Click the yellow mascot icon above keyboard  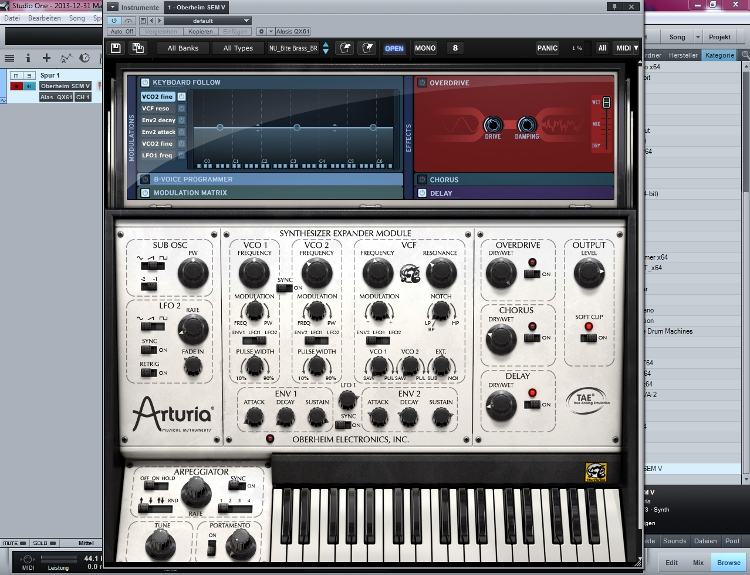click(x=596, y=472)
